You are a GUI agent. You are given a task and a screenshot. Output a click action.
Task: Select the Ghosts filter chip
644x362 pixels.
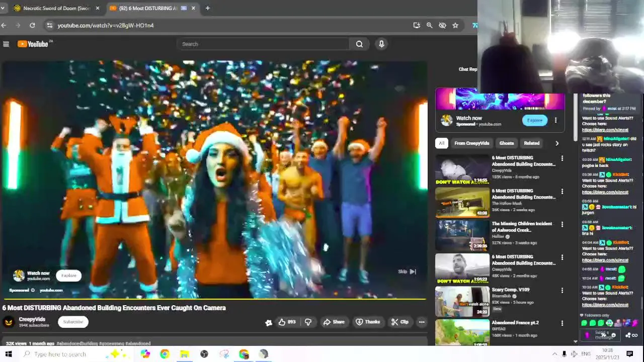pos(507,143)
